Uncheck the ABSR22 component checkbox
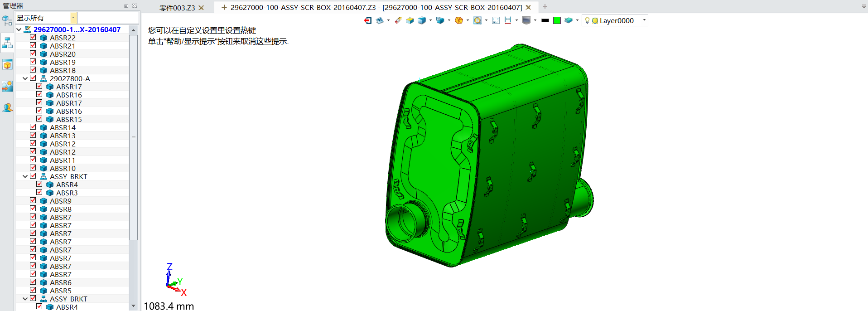868x311 pixels. click(x=33, y=38)
